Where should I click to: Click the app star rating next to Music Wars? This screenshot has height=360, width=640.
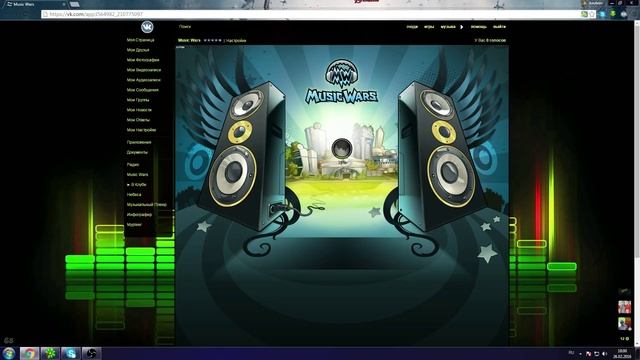(212, 40)
